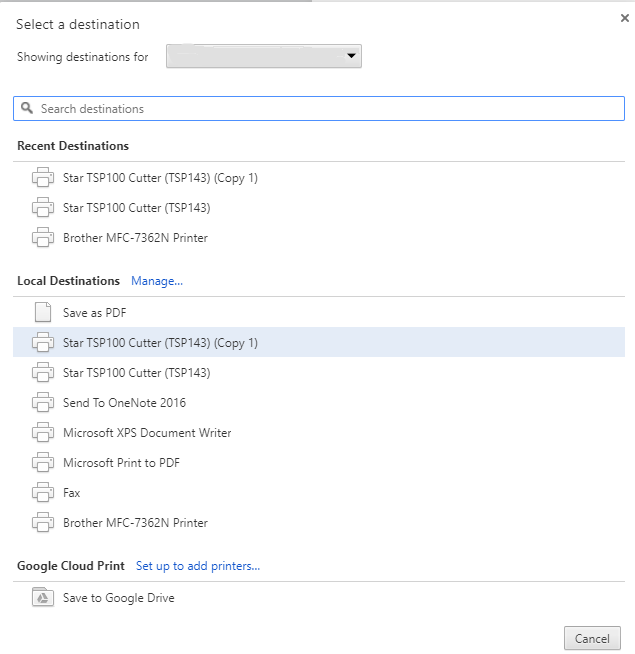Click the Microsoft Print to PDF printer icon
The width and height of the screenshot is (635, 654).
tap(42, 463)
